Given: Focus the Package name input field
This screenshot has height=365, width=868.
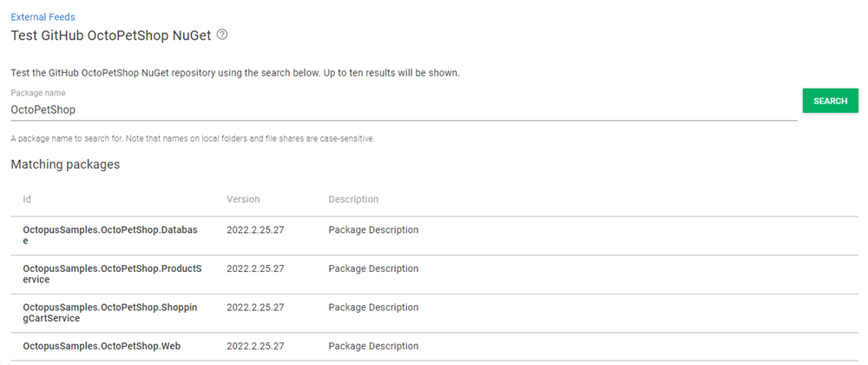Looking at the screenshot, I should coord(404,110).
